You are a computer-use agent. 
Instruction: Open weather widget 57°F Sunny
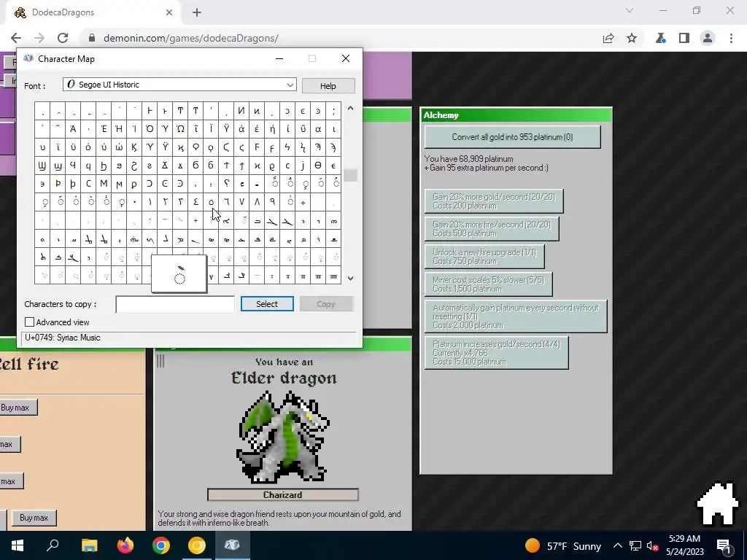pyautogui.click(x=563, y=545)
